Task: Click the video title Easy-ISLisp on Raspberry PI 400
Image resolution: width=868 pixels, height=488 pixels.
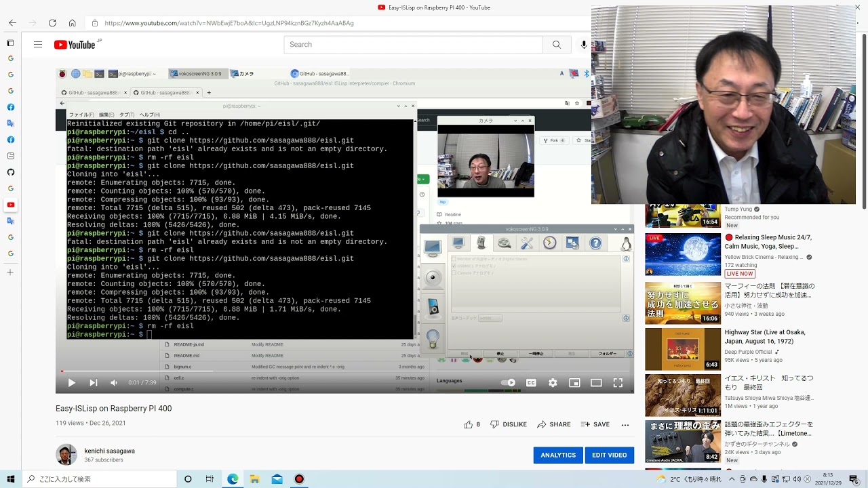Action: click(114, 409)
